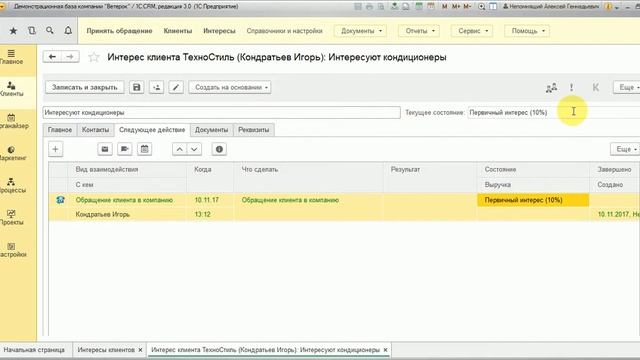Move row down with the down arrow

pos(194,149)
